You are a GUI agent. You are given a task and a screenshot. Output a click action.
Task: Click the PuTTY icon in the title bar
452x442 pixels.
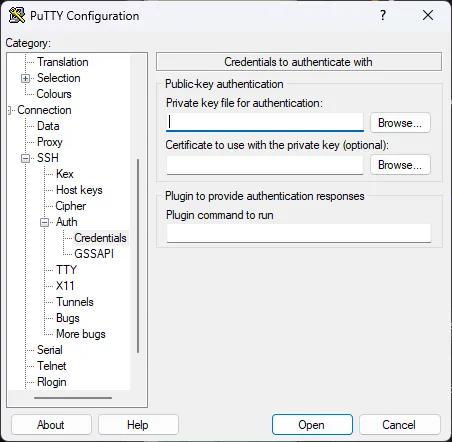(17, 15)
